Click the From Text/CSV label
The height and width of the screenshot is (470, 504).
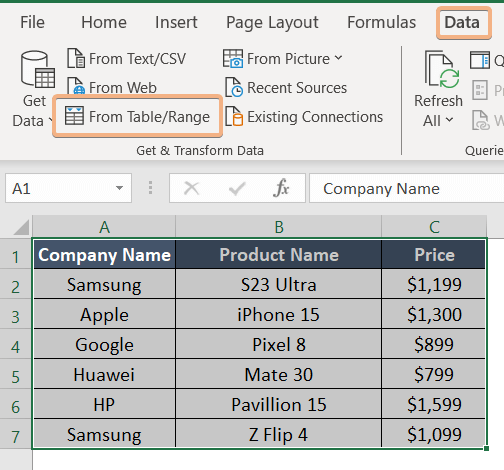(137, 59)
